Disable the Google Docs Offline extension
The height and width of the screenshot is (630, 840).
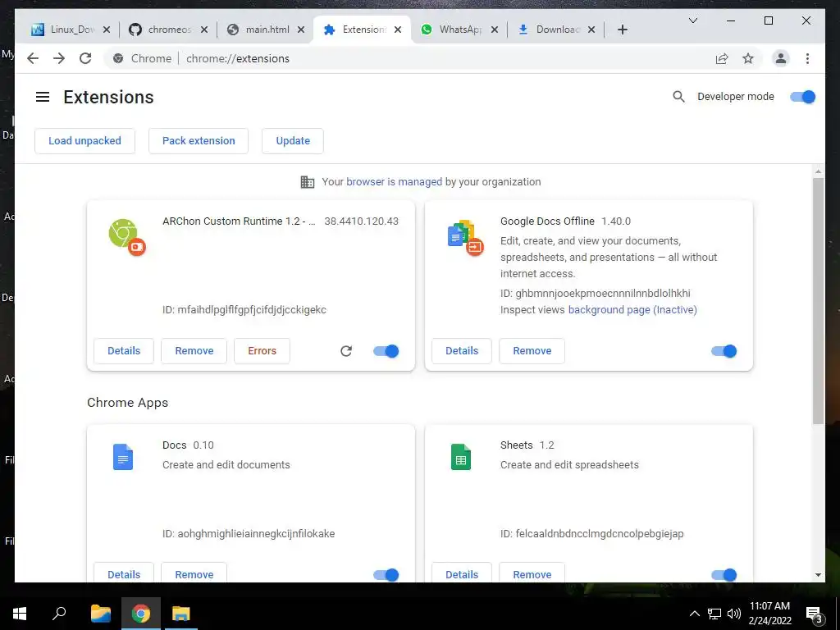tap(724, 351)
